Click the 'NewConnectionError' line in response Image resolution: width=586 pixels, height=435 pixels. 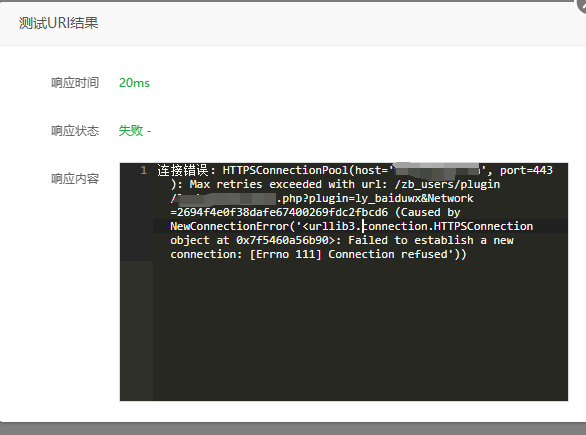tap(352, 226)
